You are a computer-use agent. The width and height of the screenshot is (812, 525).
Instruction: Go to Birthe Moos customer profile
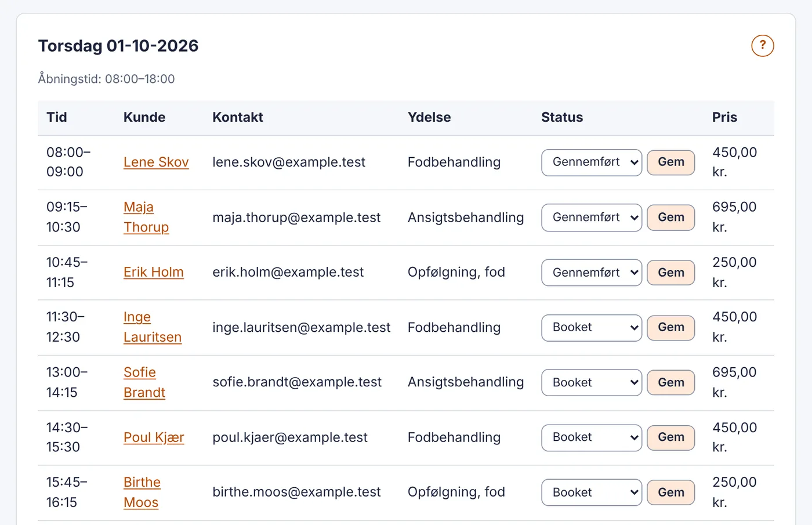pos(142,493)
